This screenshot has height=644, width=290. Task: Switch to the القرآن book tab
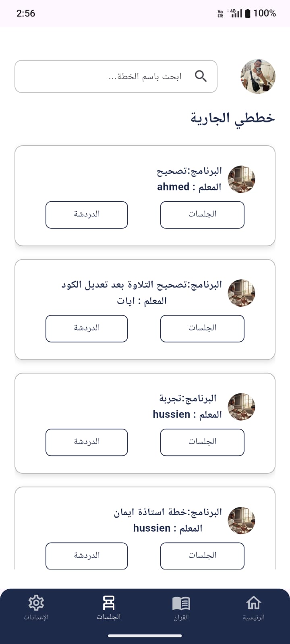[x=181, y=608]
